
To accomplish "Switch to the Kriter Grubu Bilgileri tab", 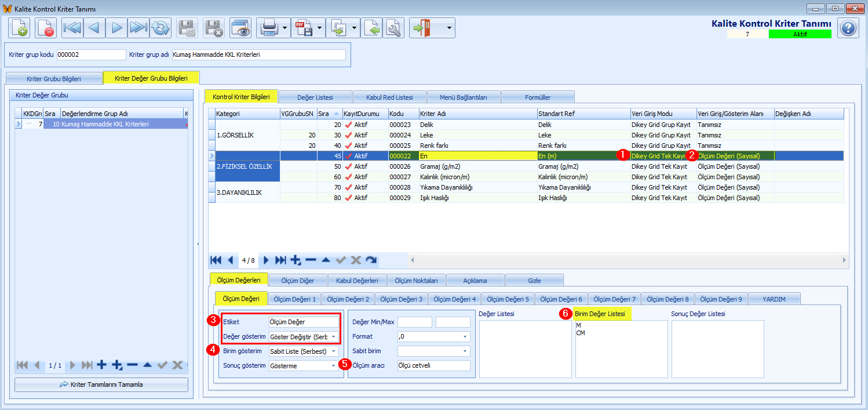I will 54,78.
